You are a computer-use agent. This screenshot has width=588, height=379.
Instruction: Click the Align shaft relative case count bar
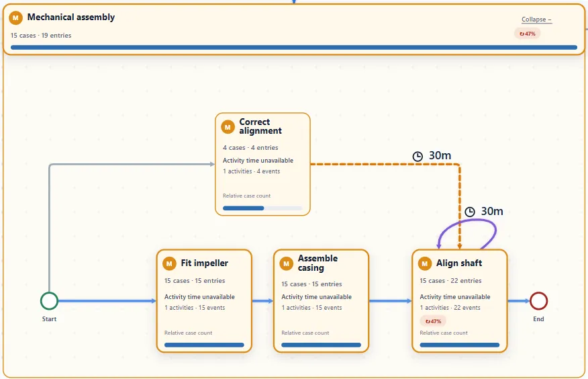(x=459, y=345)
